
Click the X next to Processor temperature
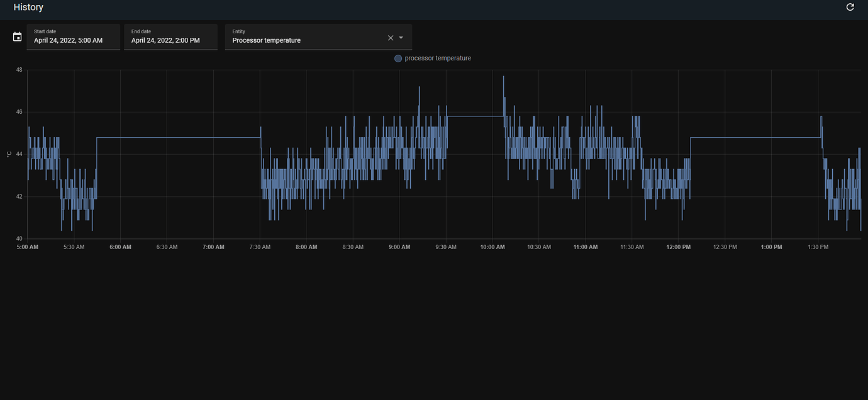(x=391, y=37)
